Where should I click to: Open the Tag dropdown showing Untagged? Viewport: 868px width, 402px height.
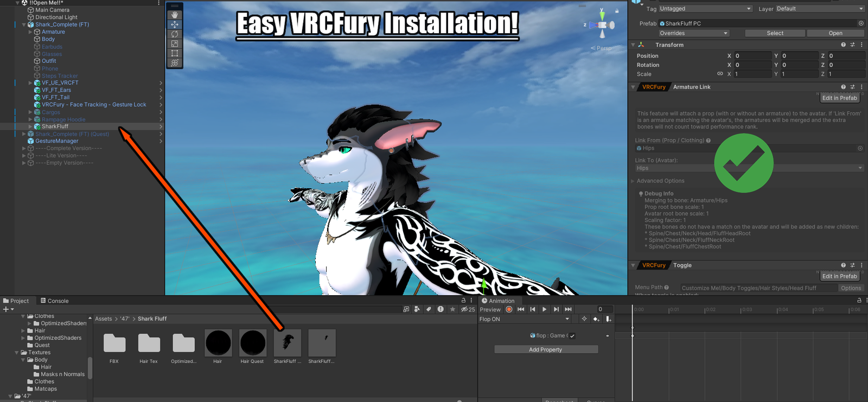point(705,9)
